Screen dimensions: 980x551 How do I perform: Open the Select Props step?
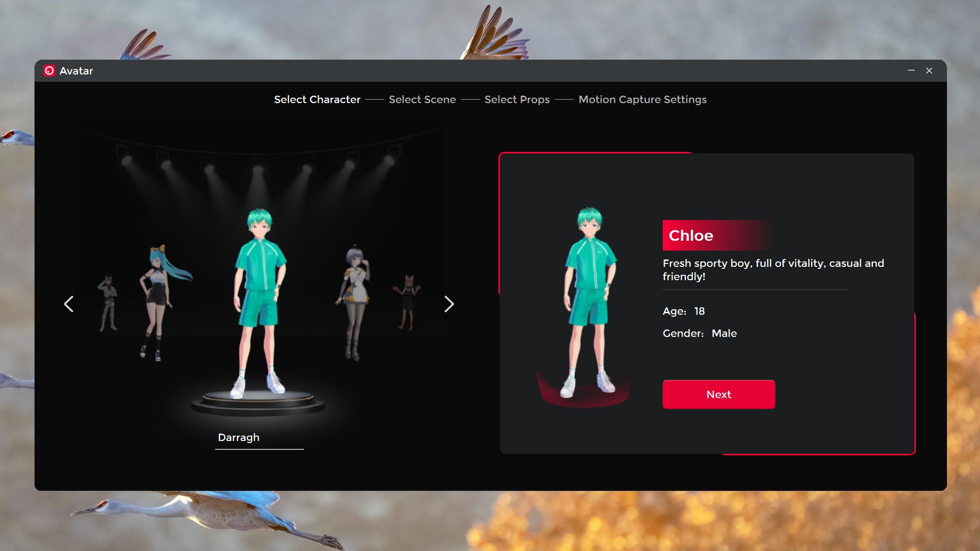517,99
